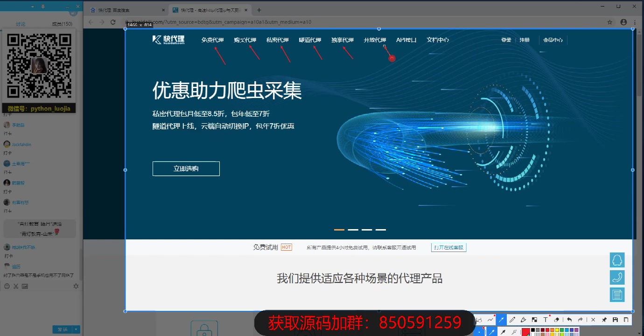Undo the last annotation
644x336 pixels.
[569, 320]
